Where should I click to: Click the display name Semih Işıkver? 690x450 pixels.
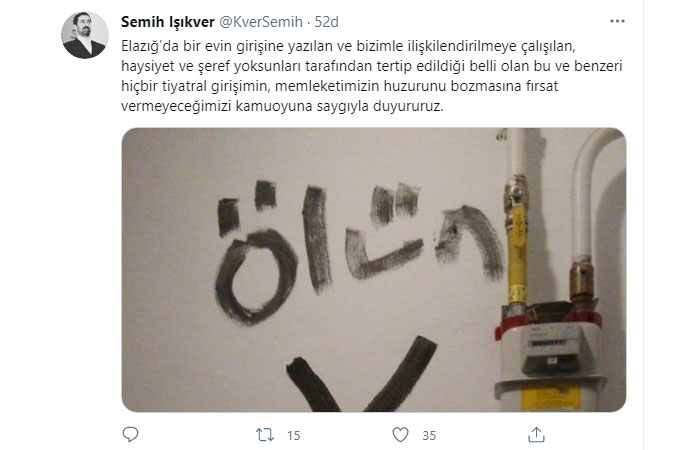coord(168,22)
